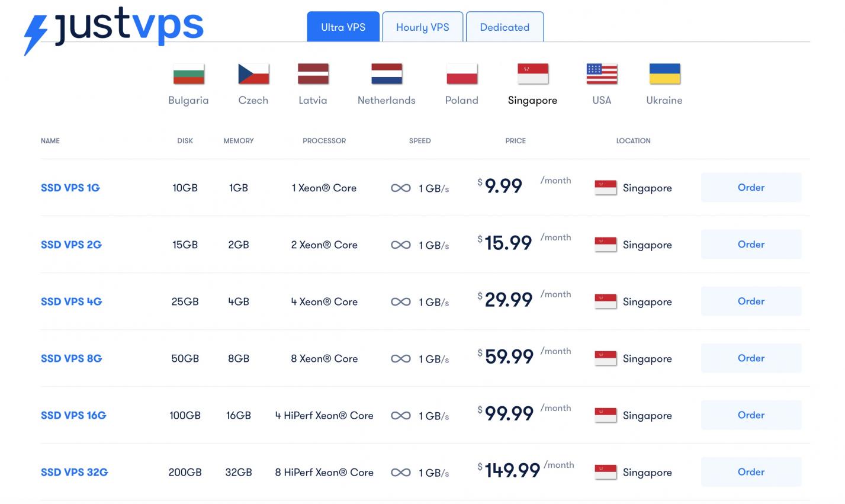Screen dimensions: 845x504
Task: Open the SSD VPS 16G plan link
Action: click(x=73, y=415)
